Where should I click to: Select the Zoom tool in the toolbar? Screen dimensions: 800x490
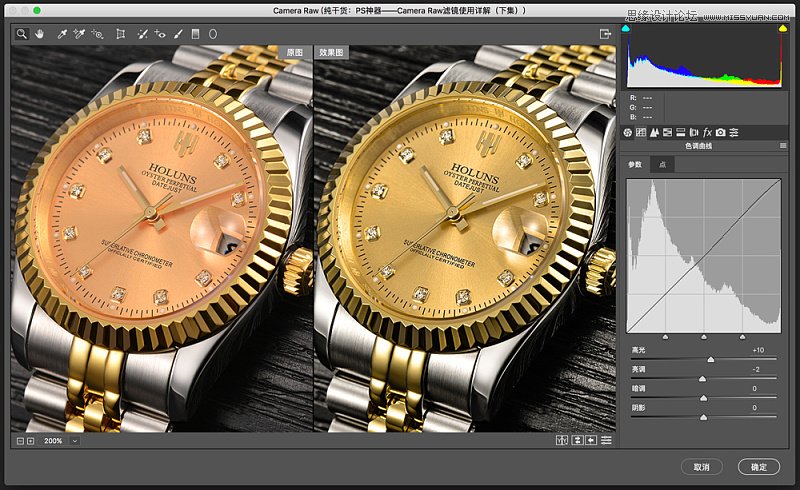coord(20,33)
